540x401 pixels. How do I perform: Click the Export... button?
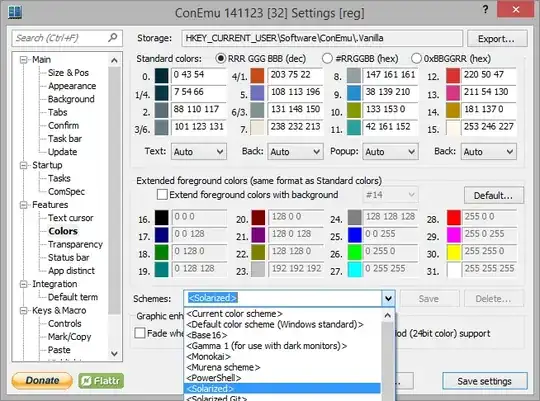click(497, 39)
